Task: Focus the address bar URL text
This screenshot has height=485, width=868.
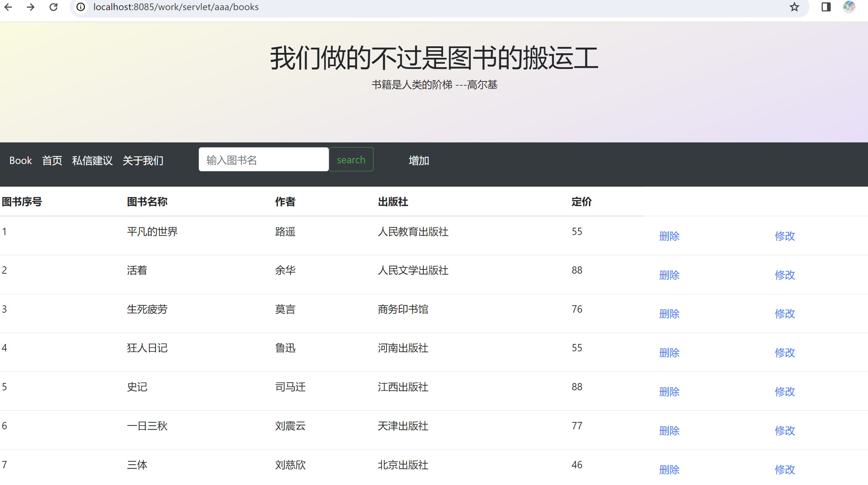Action: (176, 7)
